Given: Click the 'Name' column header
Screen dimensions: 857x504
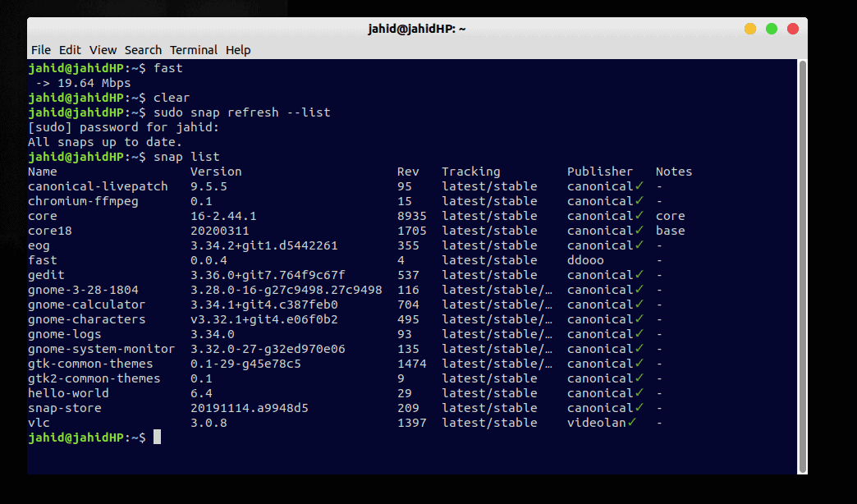Looking at the screenshot, I should click(x=43, y=172).
